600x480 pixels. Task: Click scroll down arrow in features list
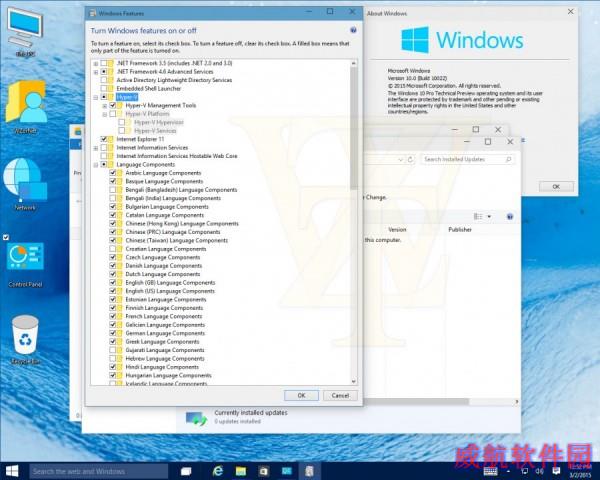tap(354, 381)
